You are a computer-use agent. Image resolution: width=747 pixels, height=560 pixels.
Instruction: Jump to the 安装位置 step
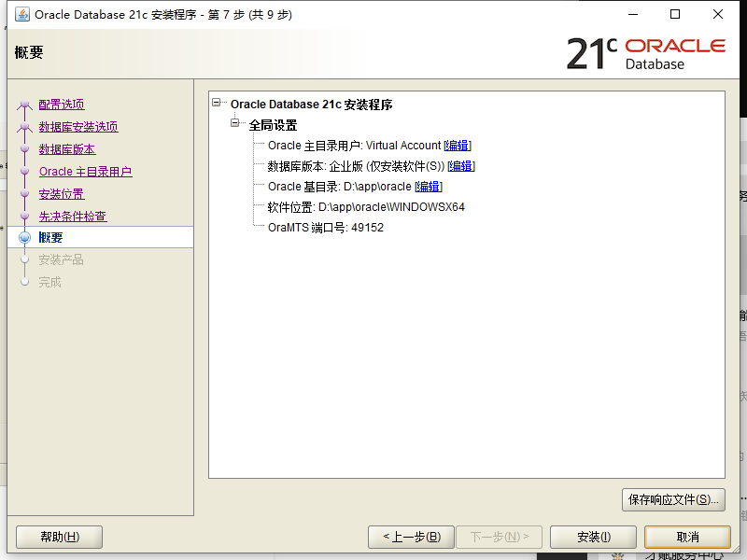[62, 194]
